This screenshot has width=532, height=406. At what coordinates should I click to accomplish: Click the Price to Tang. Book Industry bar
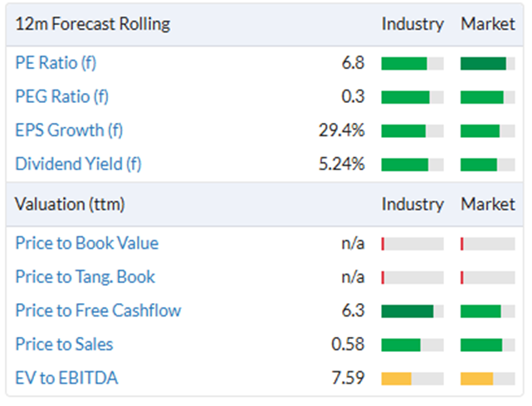point(412,277)
